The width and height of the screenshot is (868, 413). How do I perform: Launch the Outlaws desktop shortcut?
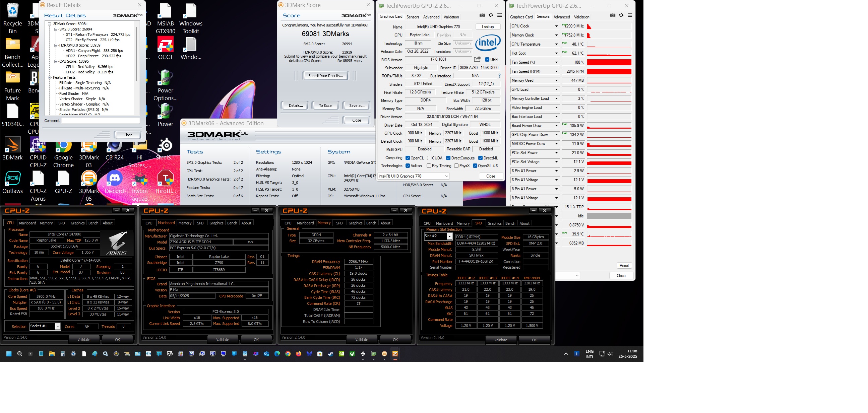(12, 182)
